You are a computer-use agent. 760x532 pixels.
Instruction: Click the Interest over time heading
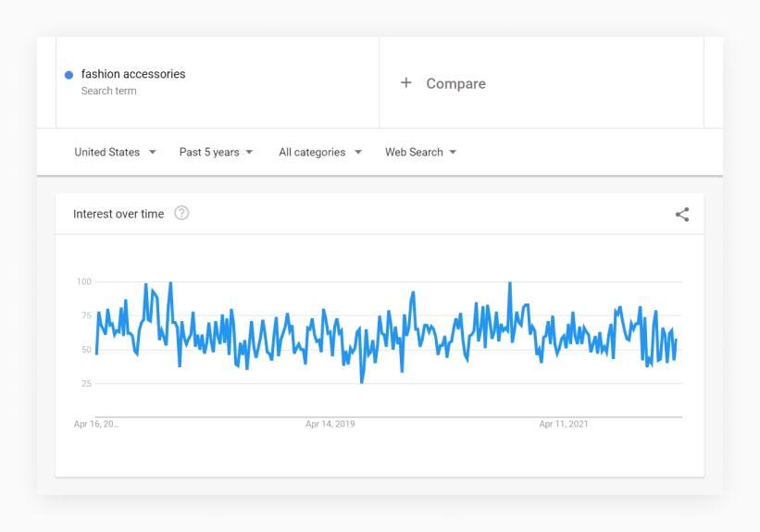click(x=118, y=214)
